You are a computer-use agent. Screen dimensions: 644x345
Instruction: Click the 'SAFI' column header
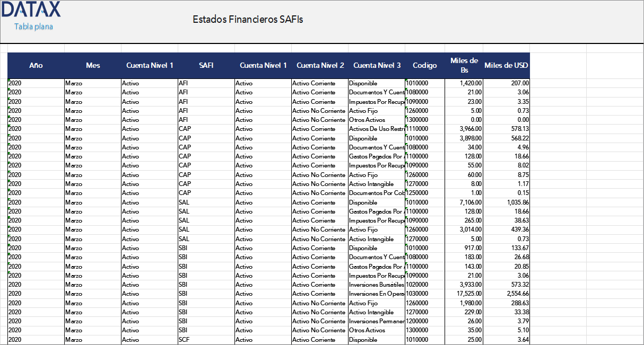(207, 65)
